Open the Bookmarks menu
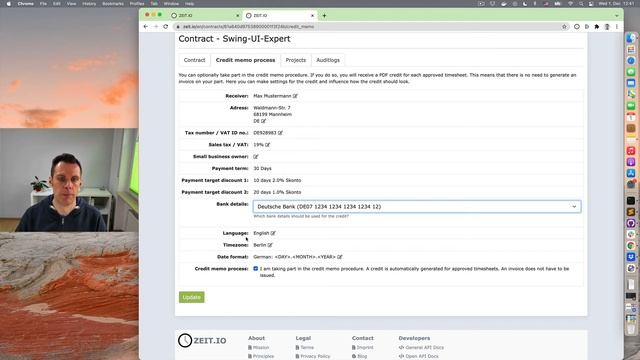This screenshot has height=360, width=640. [113, 4]
